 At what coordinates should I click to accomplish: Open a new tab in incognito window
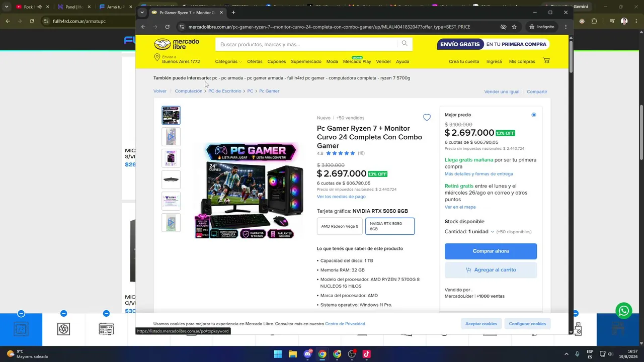point(233,12)
